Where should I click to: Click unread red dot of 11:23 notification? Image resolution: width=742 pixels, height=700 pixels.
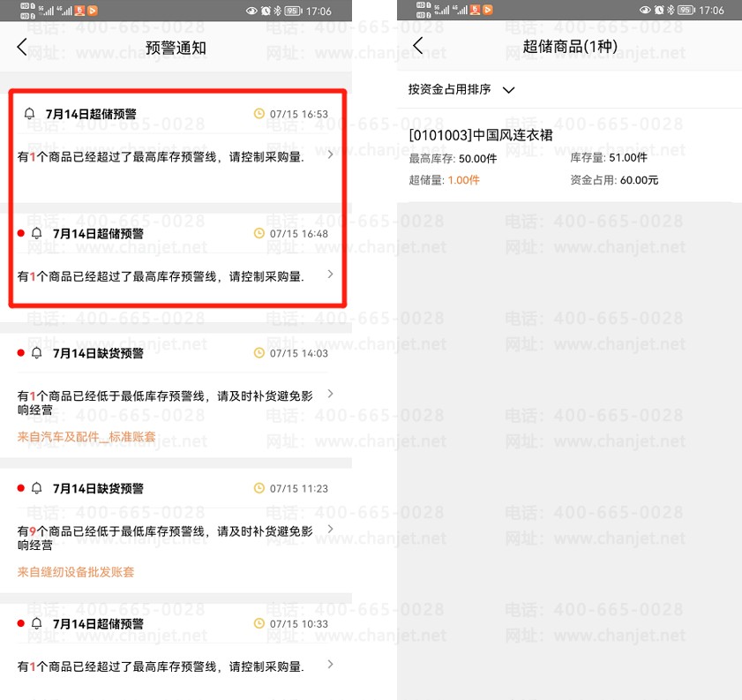21,488
